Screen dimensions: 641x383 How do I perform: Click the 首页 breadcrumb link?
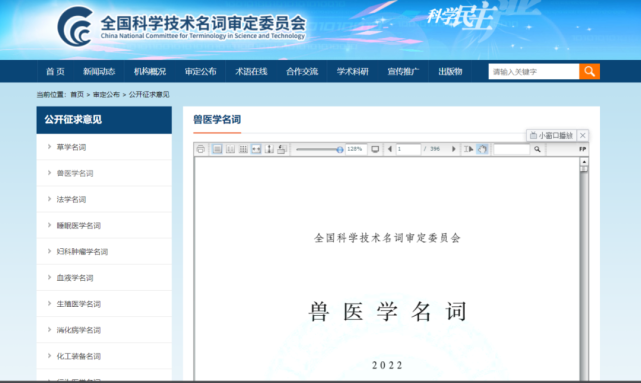pos(77,94)
